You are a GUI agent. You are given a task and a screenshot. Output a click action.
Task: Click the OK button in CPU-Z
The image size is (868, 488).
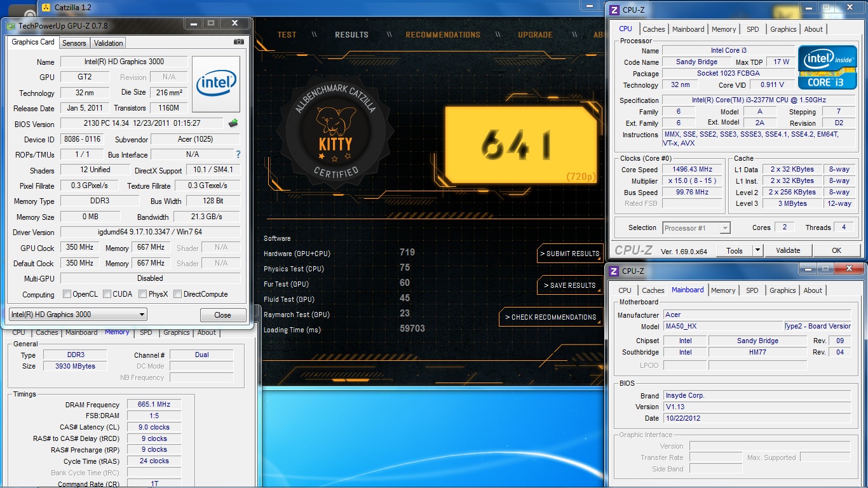coord(836,250)
